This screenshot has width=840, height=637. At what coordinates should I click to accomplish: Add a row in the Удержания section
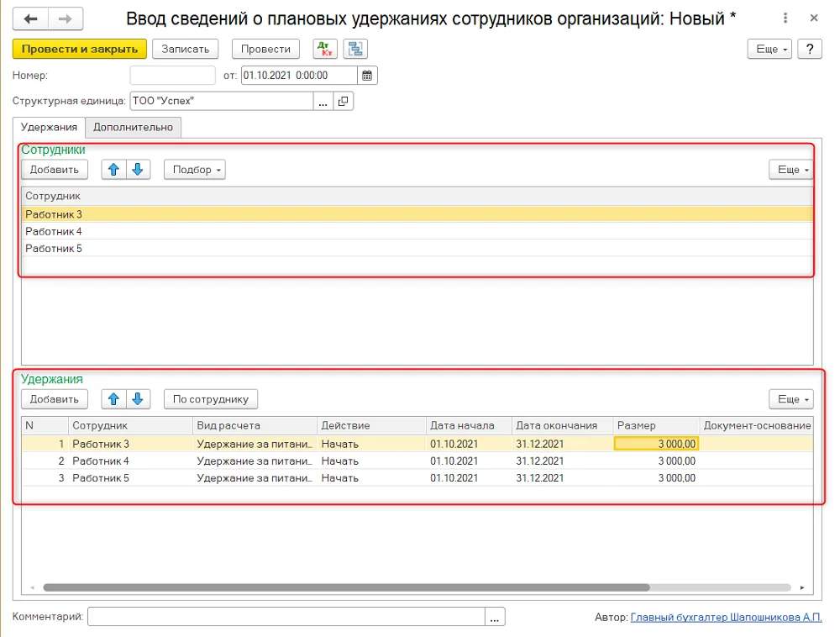(54, 399)
